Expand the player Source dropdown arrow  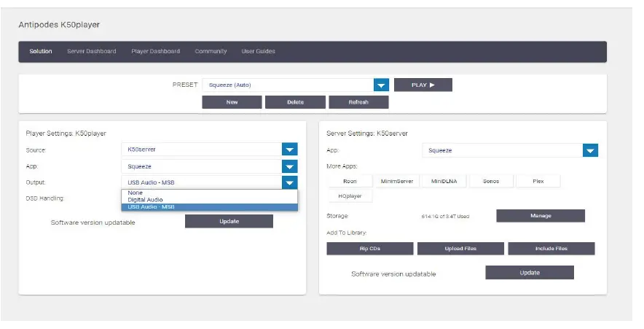pos(289,150)
